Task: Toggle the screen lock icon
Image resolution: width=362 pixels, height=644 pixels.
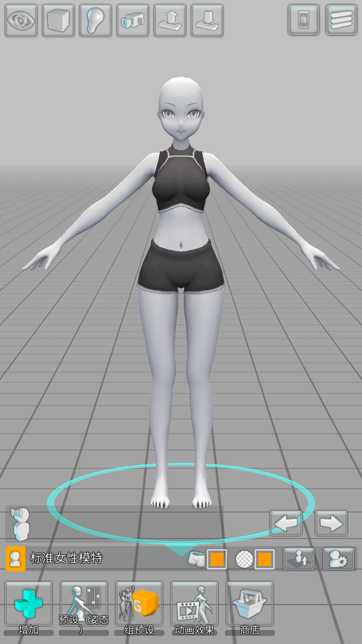Action: click(304, 20)
